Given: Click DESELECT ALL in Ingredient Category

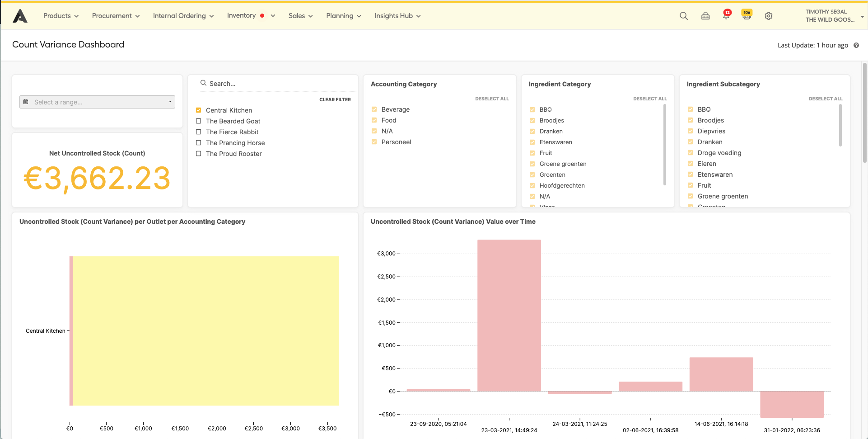Looking at the screenshot, I should point(650,98).
